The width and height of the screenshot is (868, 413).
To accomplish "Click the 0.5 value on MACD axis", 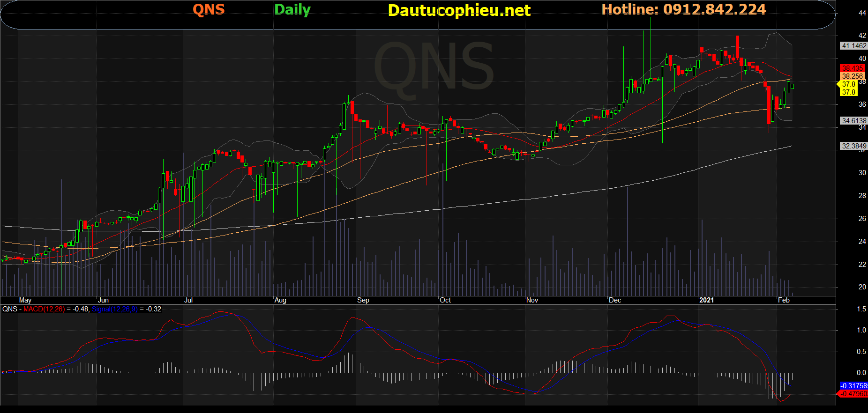I will (x=861, y=352).
